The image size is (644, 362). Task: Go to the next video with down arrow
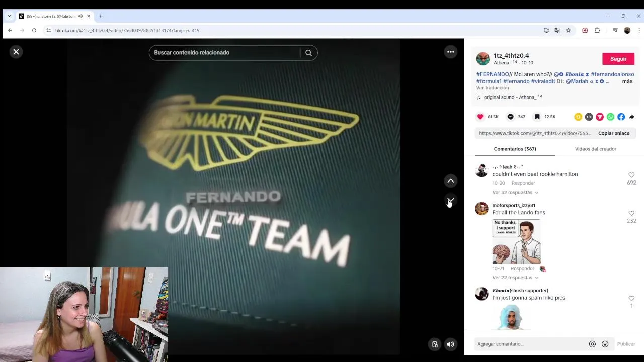(451, 201)
